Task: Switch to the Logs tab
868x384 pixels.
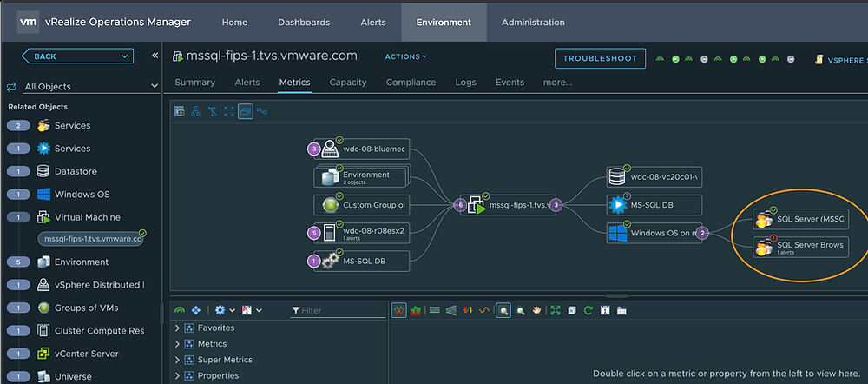Action: tap(465, 82)
